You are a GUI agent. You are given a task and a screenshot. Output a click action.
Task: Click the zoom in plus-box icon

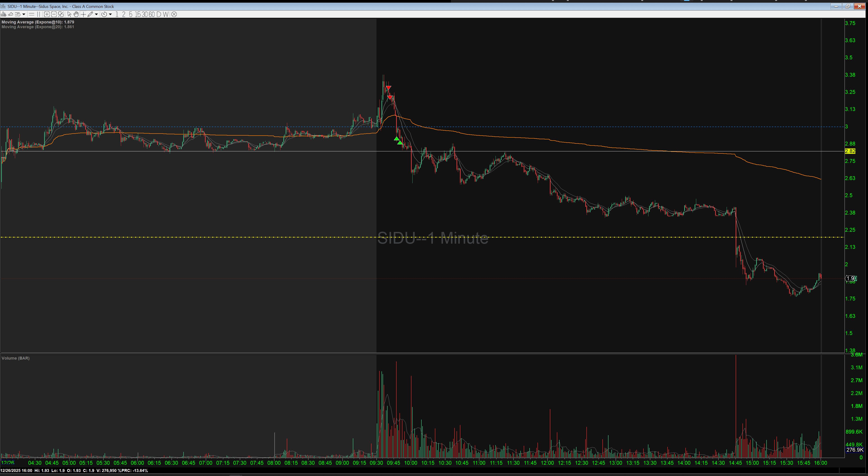tap(46, 14)
